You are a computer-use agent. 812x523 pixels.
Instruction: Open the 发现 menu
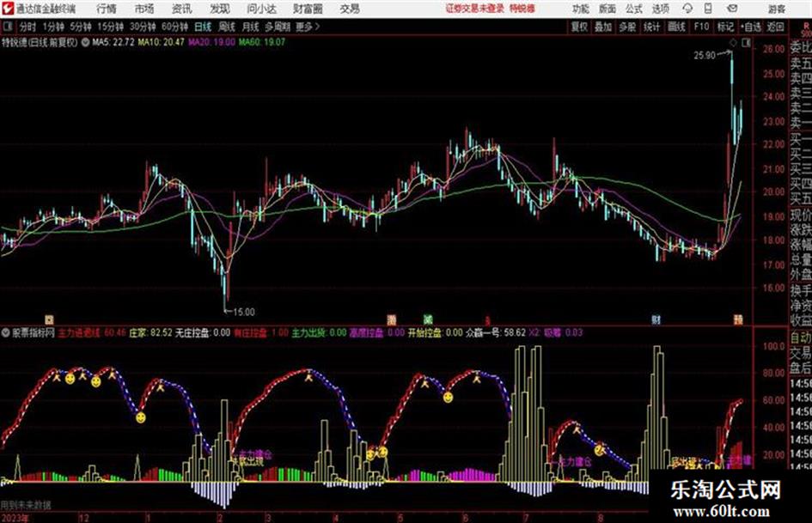tap(220, 9)
